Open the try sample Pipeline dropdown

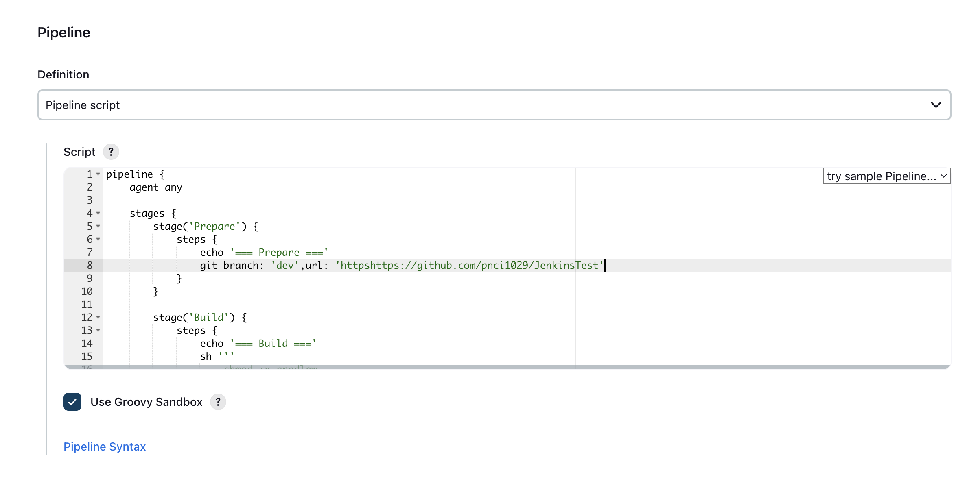click(886, 176)
